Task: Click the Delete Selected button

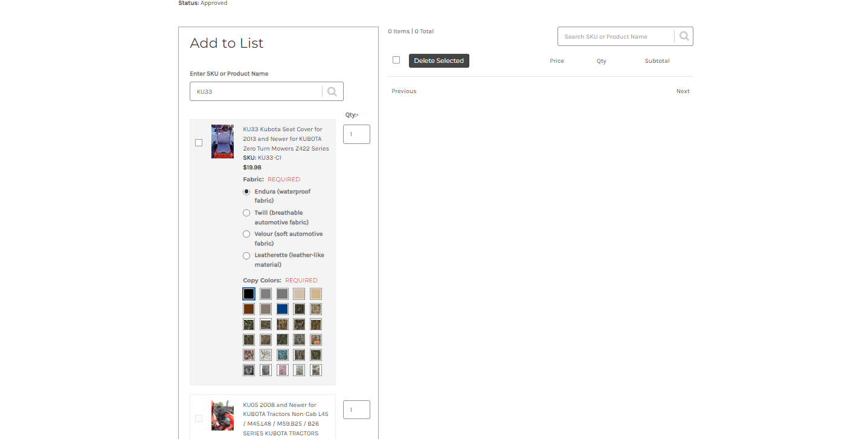Action: [x=439, y=60]
